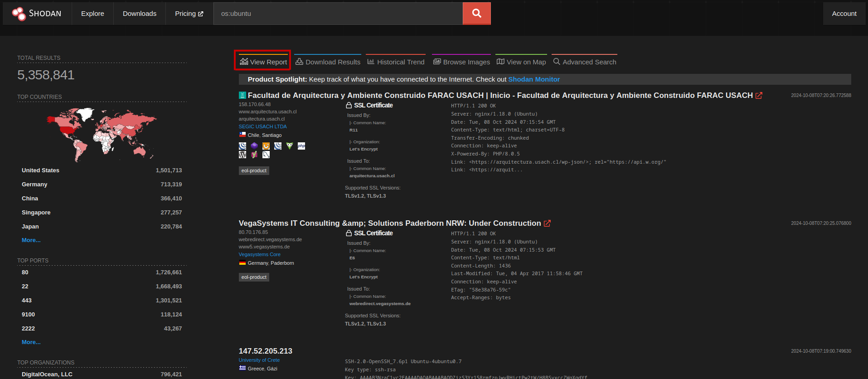Click jQuery icon between orange and green icons
The image size is (868, 379).
(278, 146)
